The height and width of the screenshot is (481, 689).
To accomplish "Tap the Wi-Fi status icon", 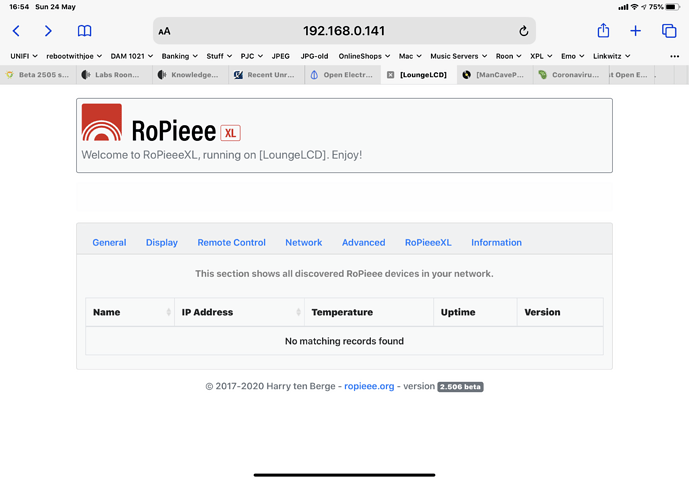I will click(634, 7).
